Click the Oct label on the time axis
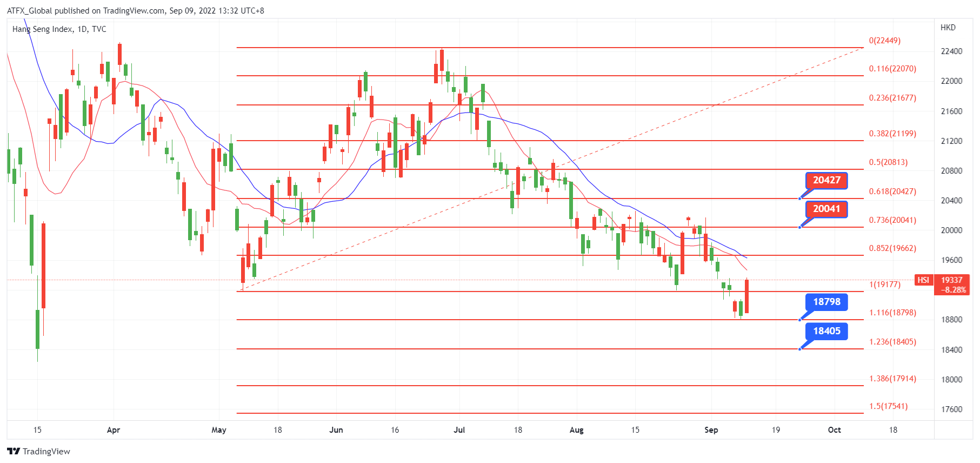 coord(835,430)
